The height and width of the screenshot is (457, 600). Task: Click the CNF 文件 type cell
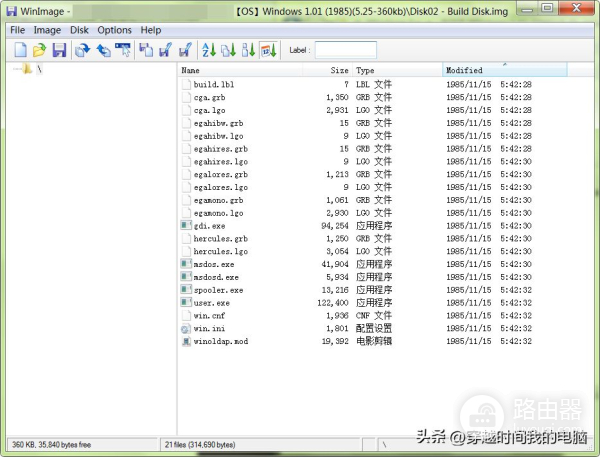click(374, 315)
